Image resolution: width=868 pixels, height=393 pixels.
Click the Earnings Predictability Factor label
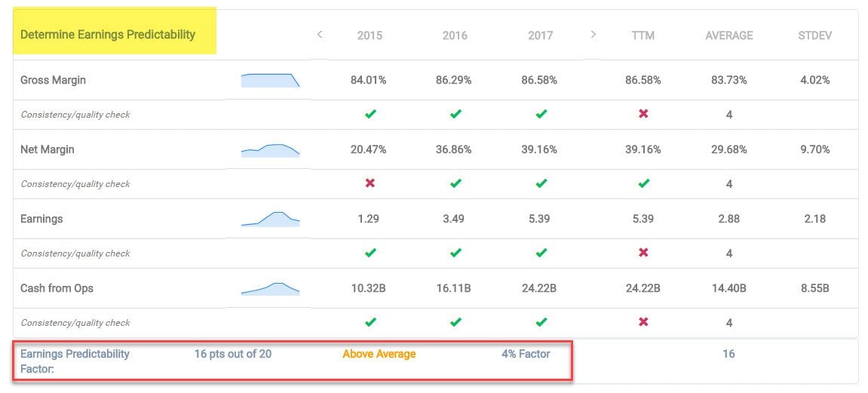(x=75, y=361)
